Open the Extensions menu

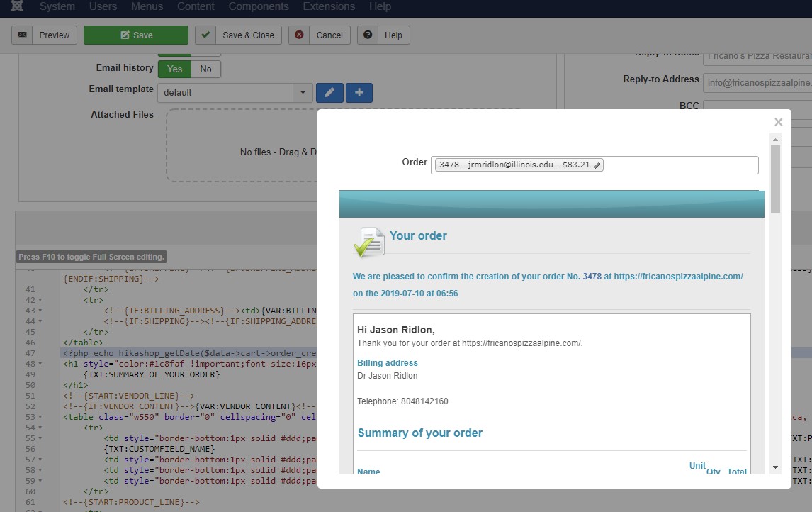pyautogui.click(x=329, y=6)
